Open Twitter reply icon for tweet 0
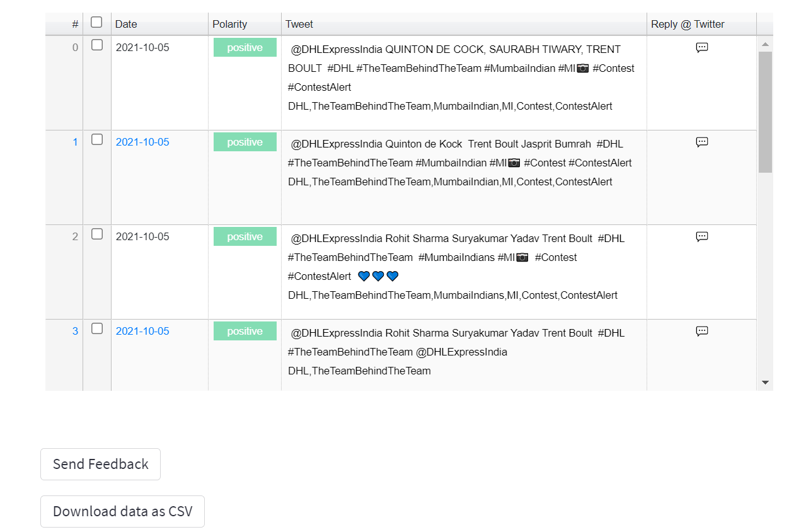 701,47
